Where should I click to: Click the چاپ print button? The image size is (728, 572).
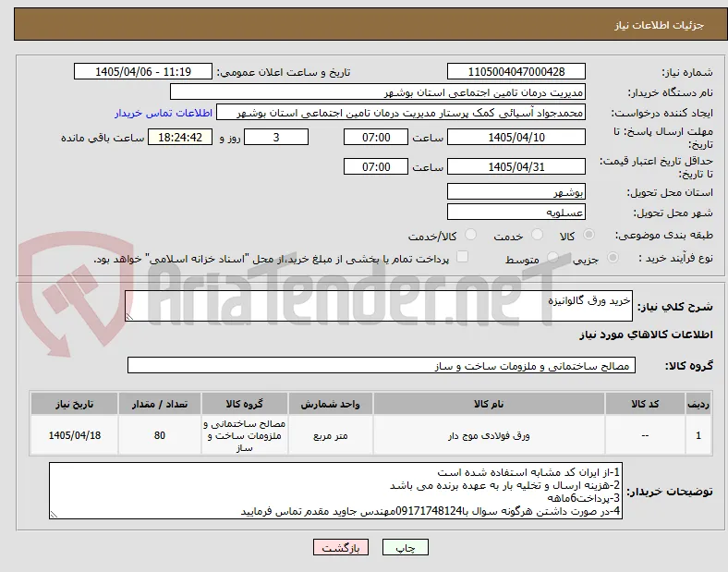(406, 547)
